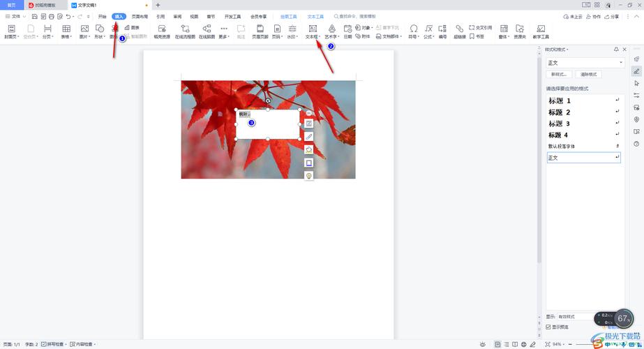Open 资源夹 resource folder
644x349 pixels.
tap(520, 31)
